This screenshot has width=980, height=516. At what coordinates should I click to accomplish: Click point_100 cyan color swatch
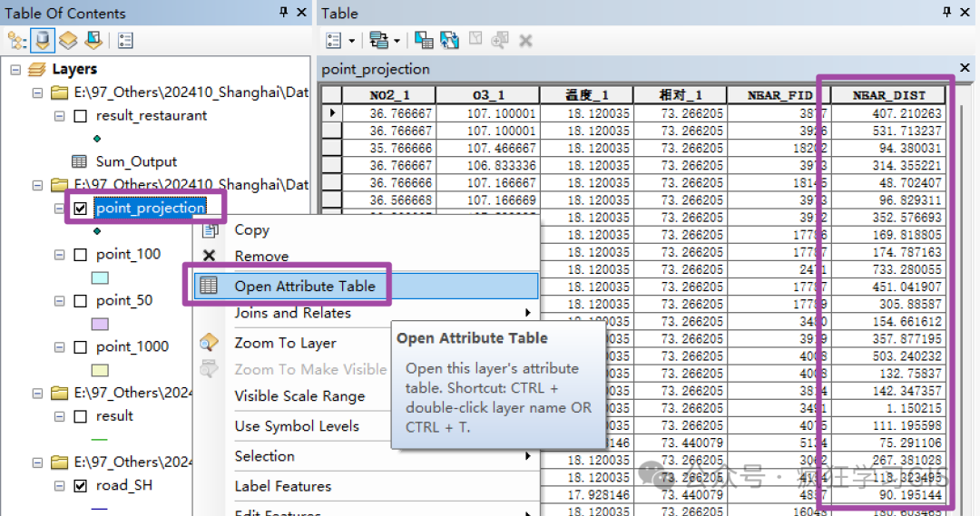100,277
